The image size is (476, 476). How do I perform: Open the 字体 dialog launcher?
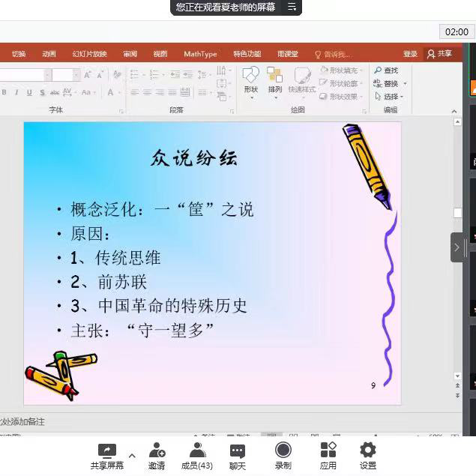(121, 112)
